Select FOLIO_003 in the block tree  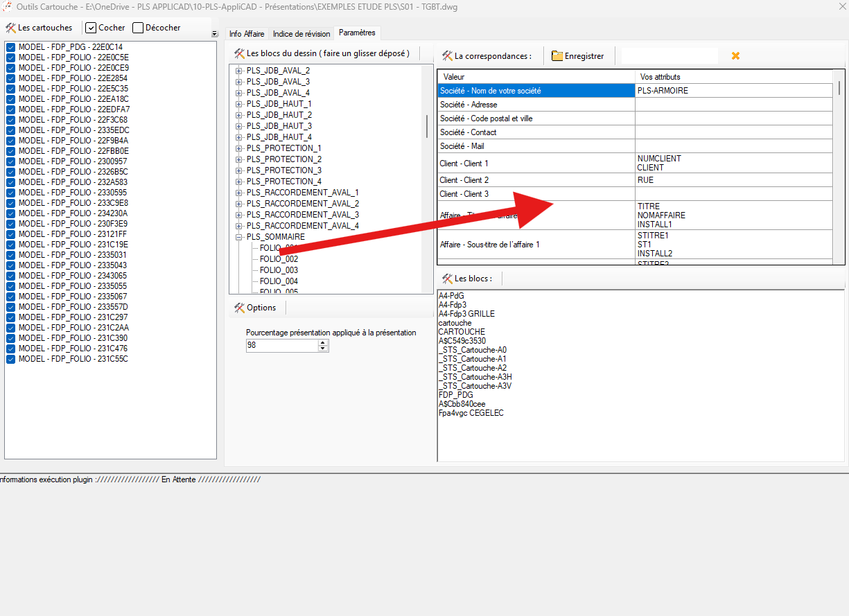point(279,270)
